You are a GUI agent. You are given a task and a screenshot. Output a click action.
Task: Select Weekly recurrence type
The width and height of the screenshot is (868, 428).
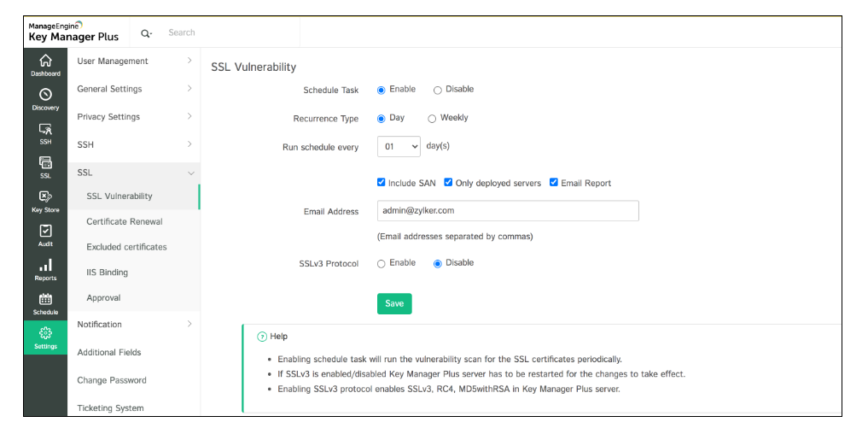point(432,119)
